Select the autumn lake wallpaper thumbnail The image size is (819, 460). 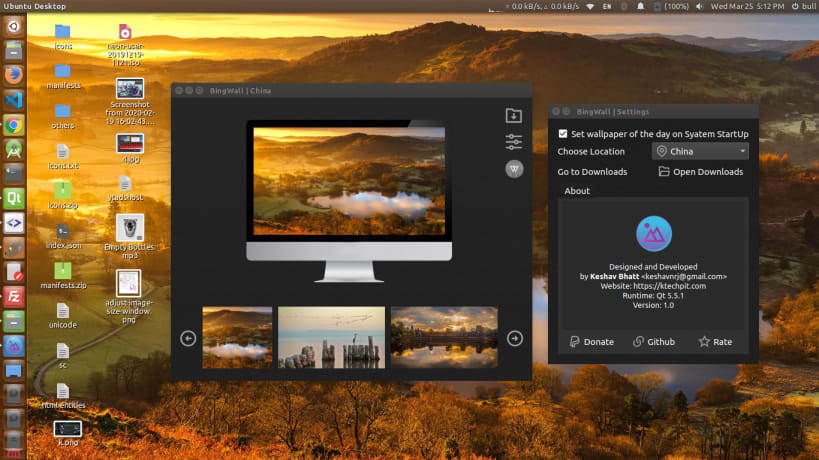pos(237,337)
